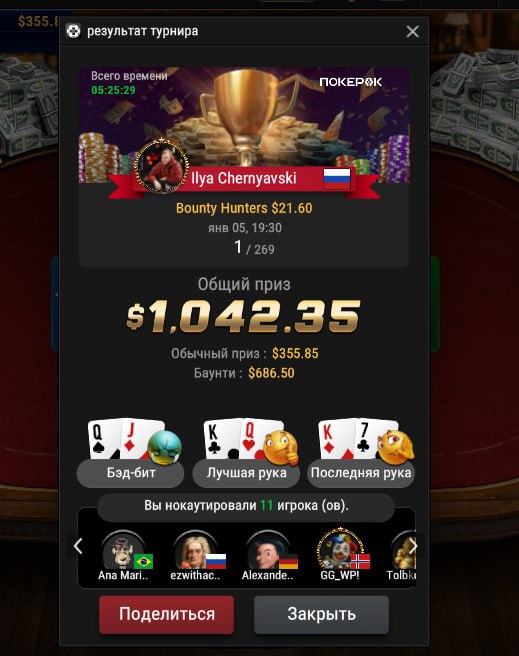Click the poker chip icon in title bar
This screenshot has width=519, height=656.
[74, 31]
